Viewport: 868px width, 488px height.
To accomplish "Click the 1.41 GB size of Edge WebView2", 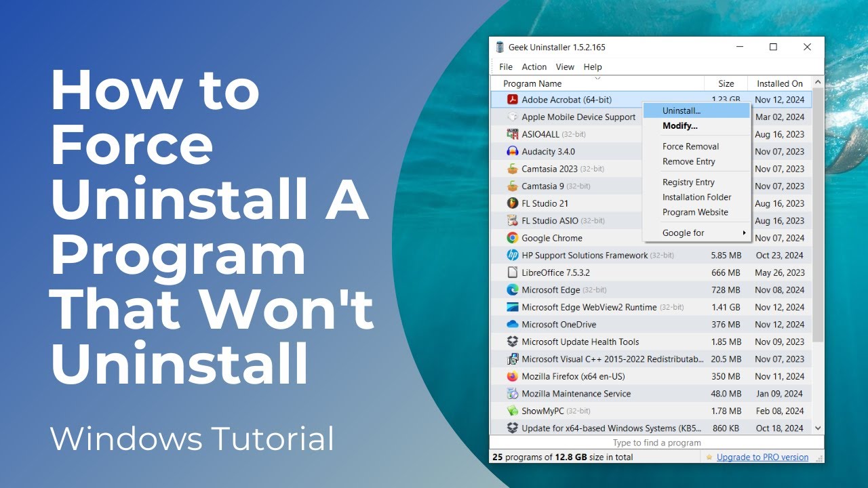I will (x=726, y=307).
